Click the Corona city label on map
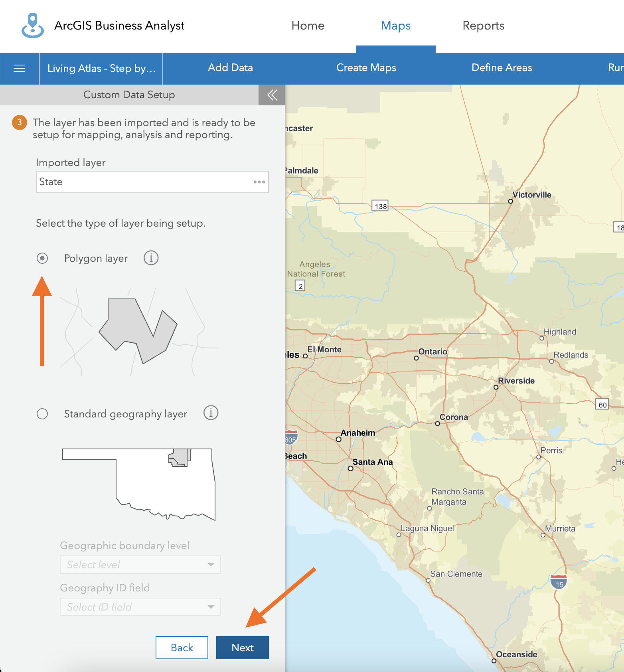The height and width of the screenshot is (672, 624). 454,417
